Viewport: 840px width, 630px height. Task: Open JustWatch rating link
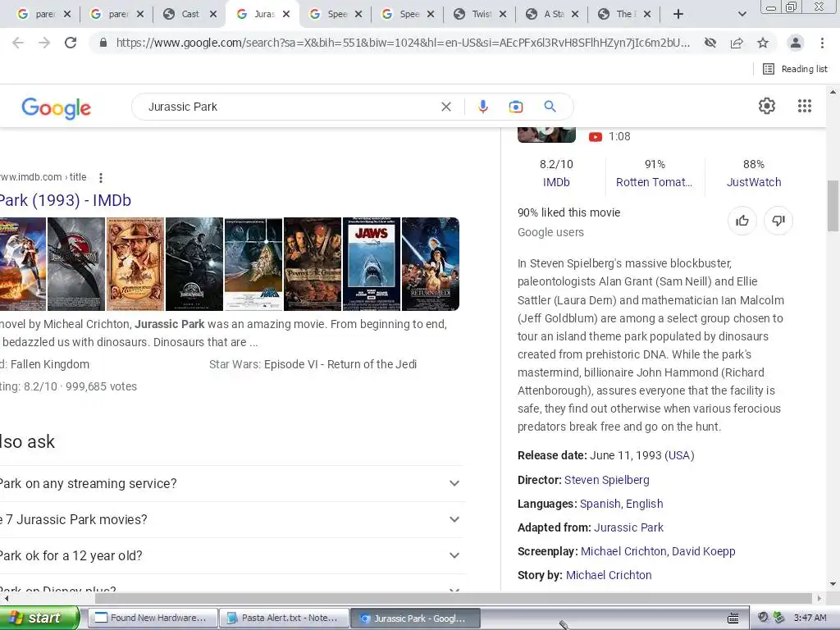click(754, 182)
